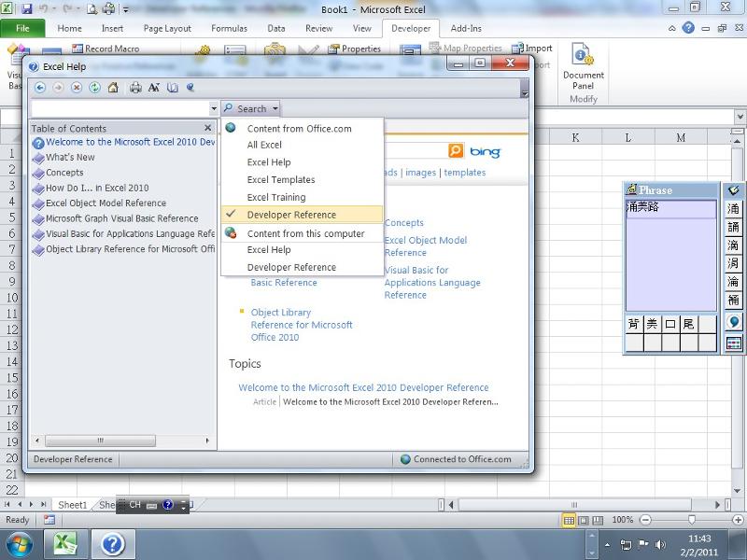Open the Search scope dropdown arrow
Image resolution: width=747 pixels, height=560 pixels.
tap(274, 107)
